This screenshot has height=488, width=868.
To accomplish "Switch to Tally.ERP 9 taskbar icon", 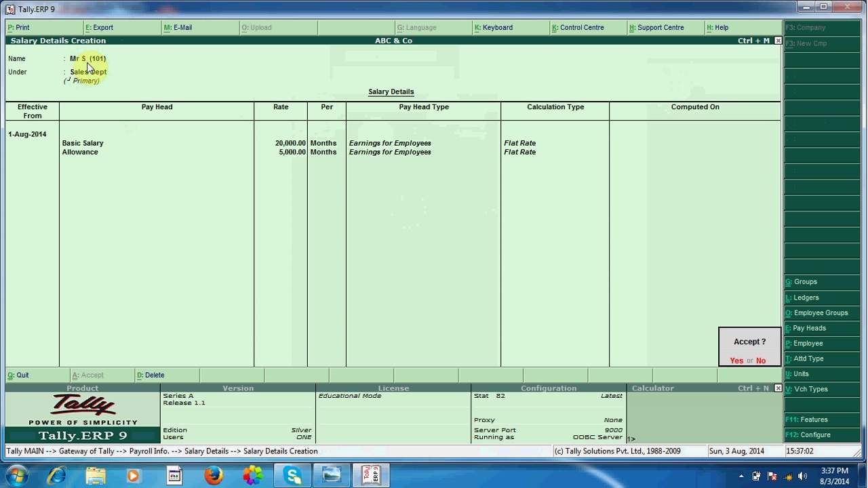I will pos(370,476).
